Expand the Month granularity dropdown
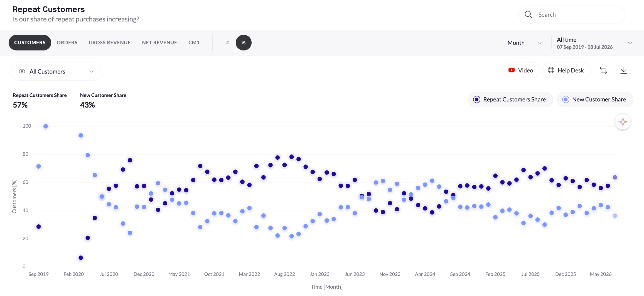 coord(525,43)
